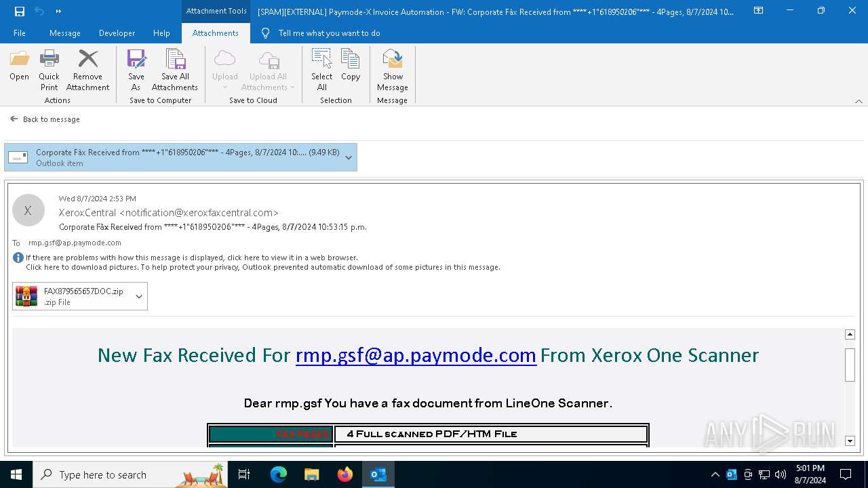This screenshot has height=488, width=868.
Task: Select the Corporate Fax Outlook item attachment
Action: 180,157
